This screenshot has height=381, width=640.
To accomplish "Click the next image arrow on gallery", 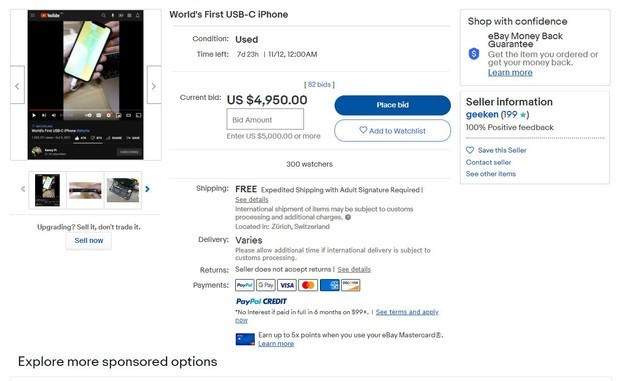I will (x=154, y=85).
